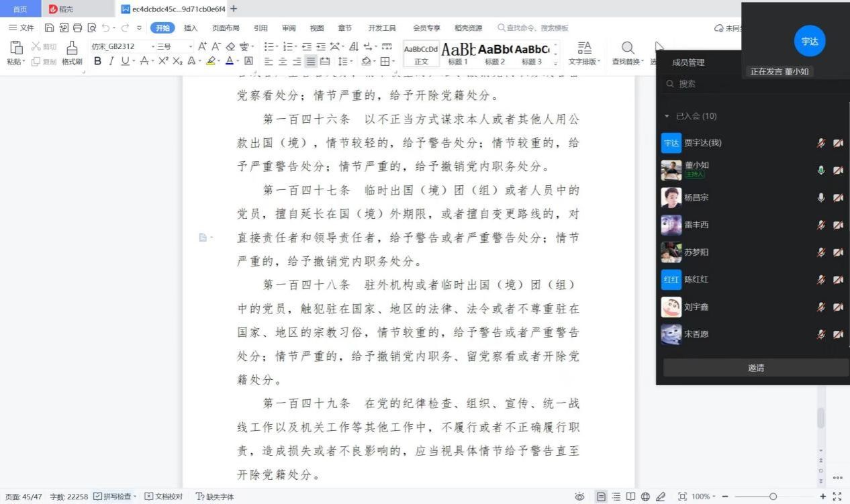Toggle subscript X₂

click(177, 61)
